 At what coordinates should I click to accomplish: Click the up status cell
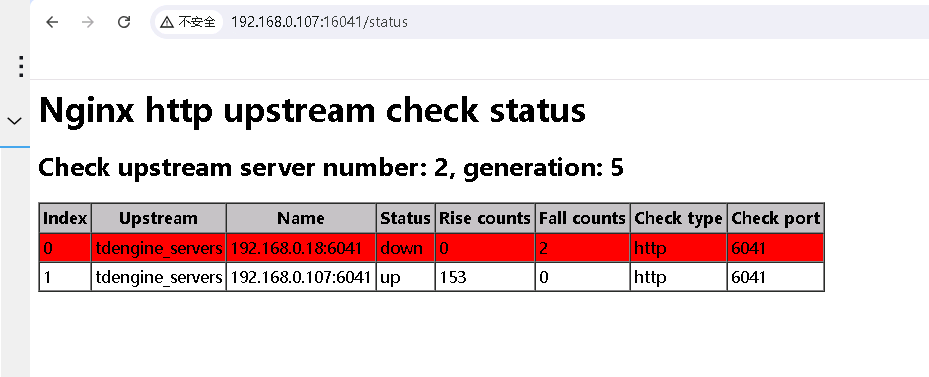click(405, 277)
